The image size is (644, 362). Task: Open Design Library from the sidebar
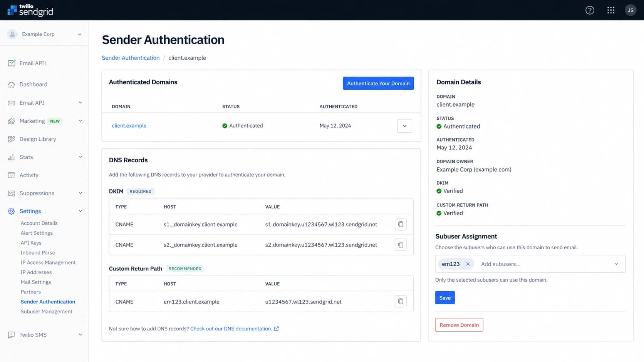[38, 139]
